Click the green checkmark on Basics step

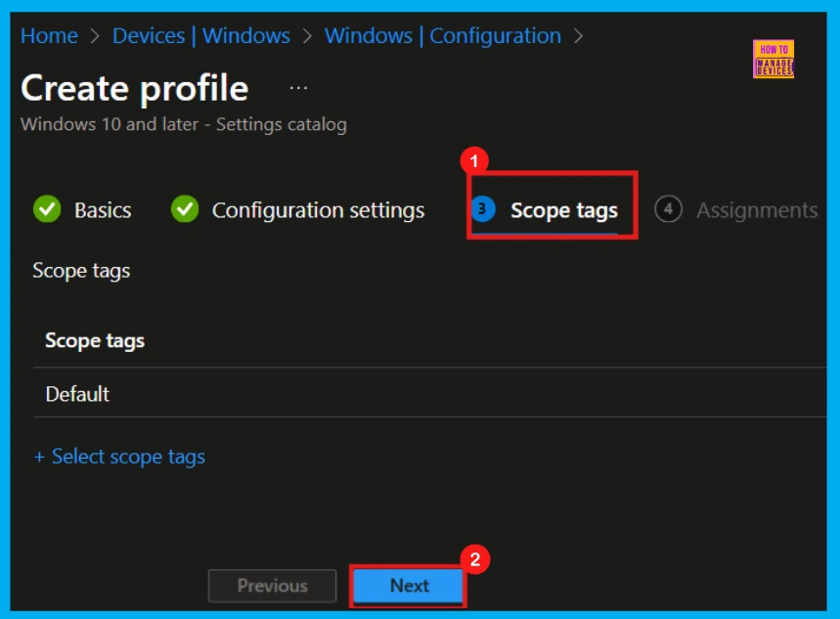46,209
